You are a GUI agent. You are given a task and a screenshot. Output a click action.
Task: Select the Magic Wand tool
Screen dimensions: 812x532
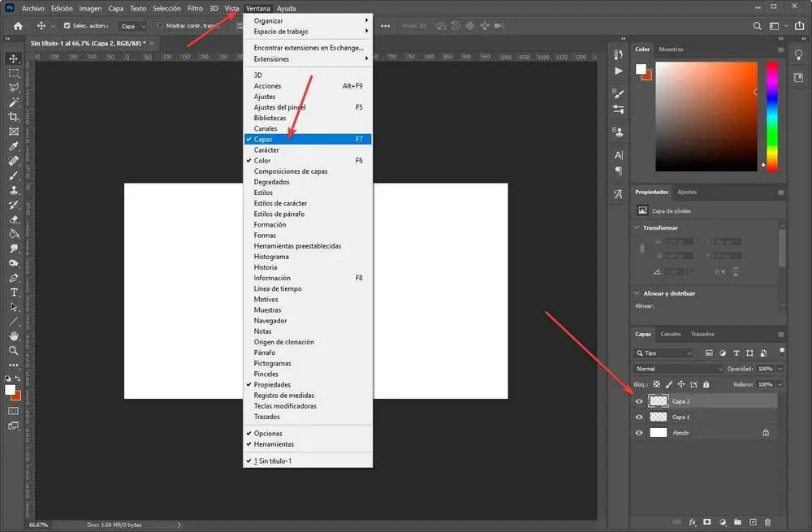pyautogui.click(x=14, y=102)
